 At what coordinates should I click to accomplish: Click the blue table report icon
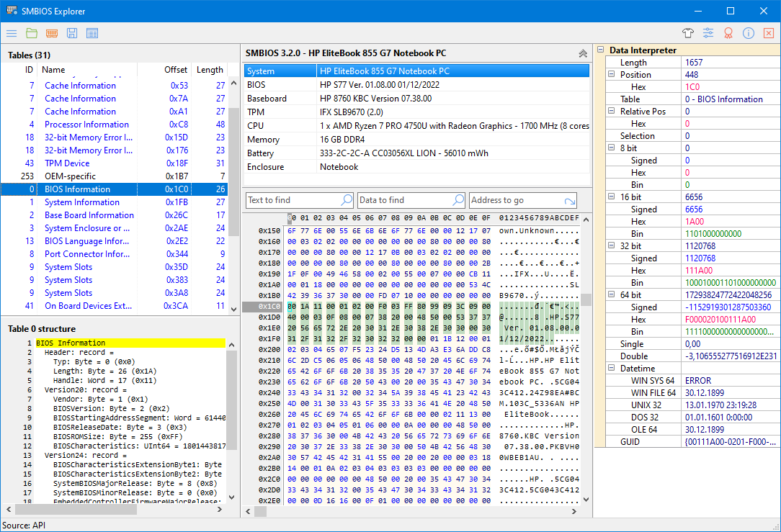tap(92, 33)
